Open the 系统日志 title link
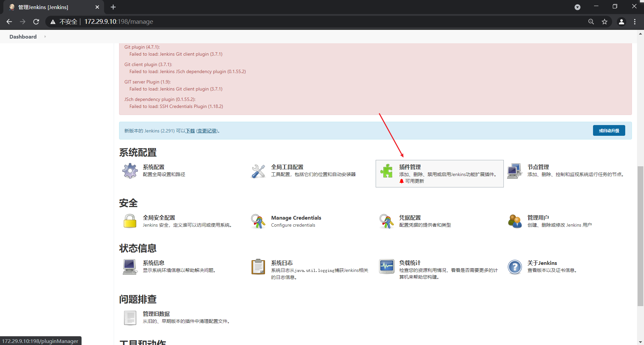Screen dimensions: 644x345 click(x=282, y=263)
